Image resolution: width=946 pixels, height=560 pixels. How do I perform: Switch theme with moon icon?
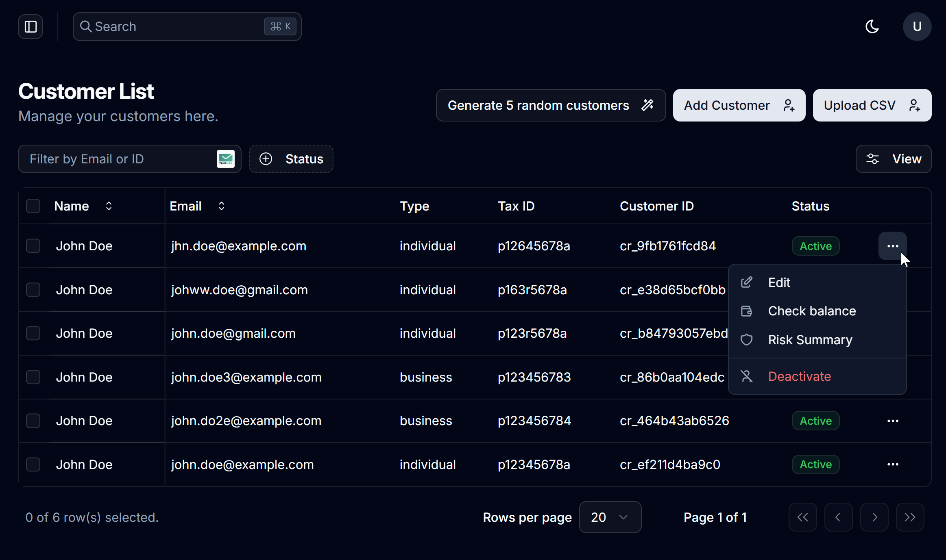[872, 27]
